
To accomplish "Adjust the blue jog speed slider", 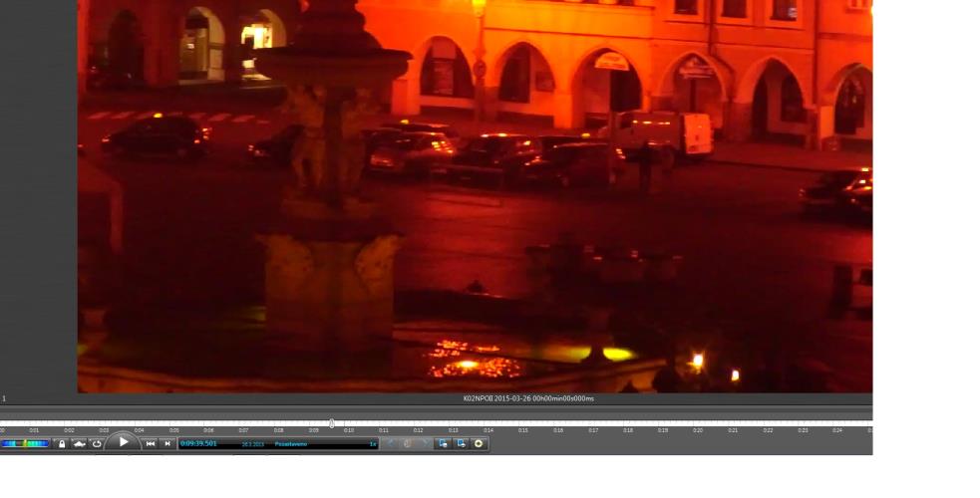I will [25, 443].
